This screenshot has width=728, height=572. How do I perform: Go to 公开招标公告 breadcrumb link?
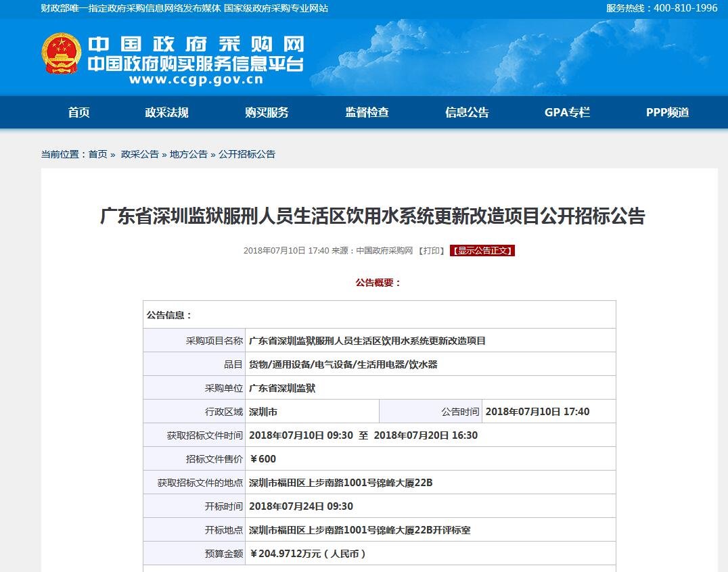(x=247, y=154)
